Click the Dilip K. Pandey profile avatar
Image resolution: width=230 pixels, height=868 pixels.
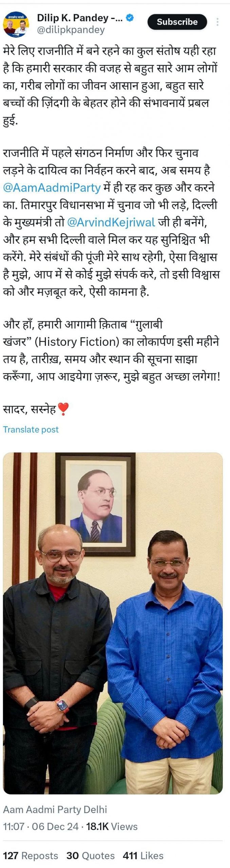click(x=16, y=24)
